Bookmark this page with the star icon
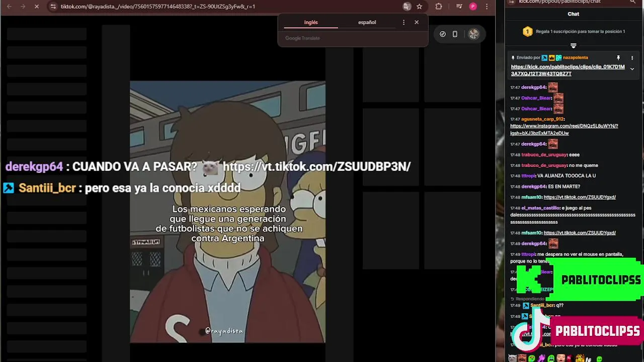644x362 pixels. (x=419, y=7)
